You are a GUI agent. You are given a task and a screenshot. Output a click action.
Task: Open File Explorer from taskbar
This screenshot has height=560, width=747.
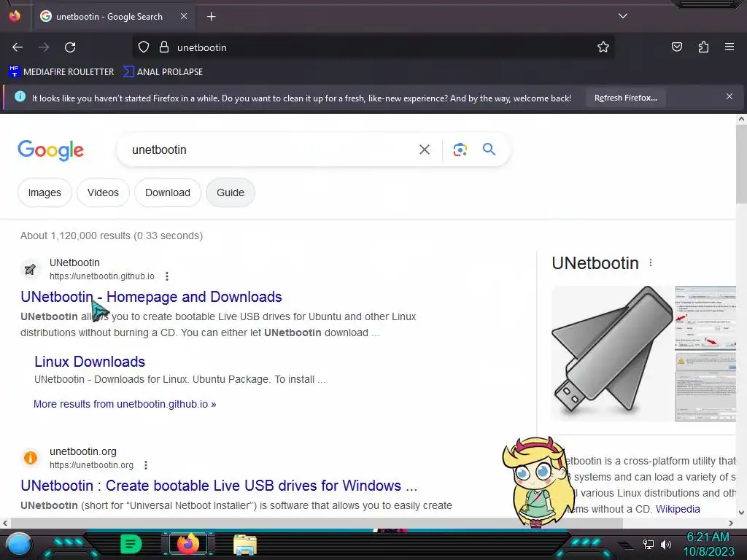(x=245, y=545)
